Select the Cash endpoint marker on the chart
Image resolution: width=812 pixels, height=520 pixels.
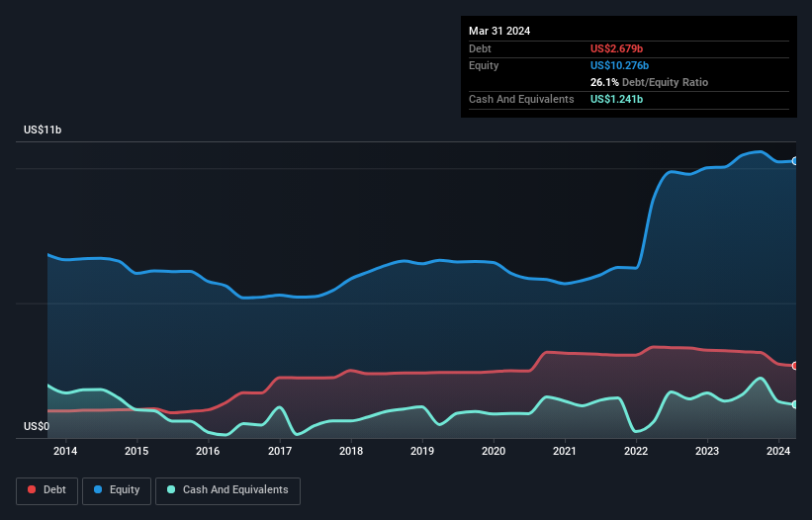click(x=795, y=404)
